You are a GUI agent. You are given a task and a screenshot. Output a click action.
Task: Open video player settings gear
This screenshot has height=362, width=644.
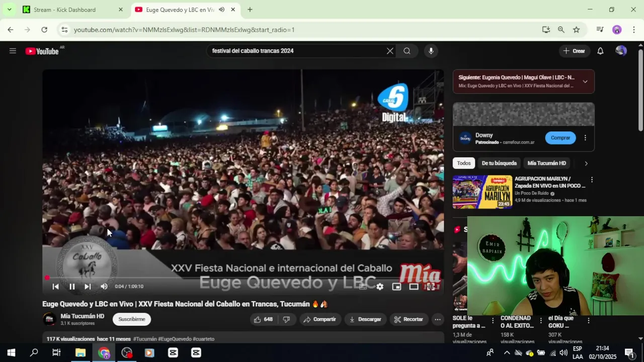coord(380,287)
